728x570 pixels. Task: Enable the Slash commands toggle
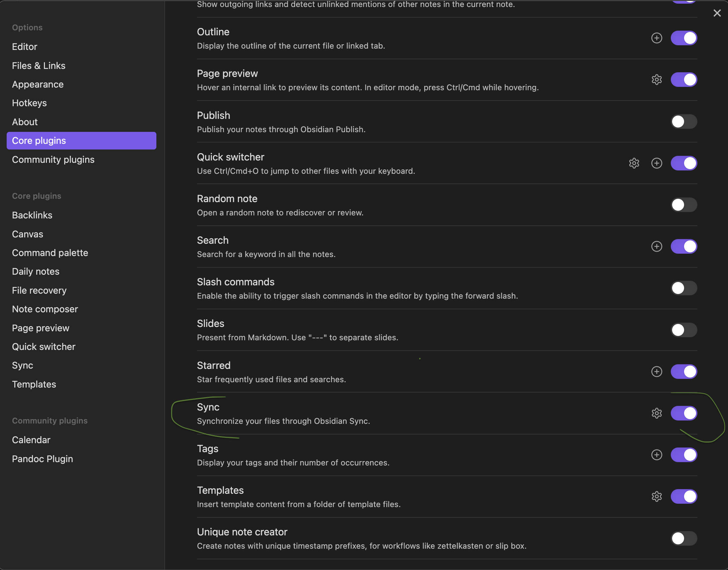pos(683,288)
